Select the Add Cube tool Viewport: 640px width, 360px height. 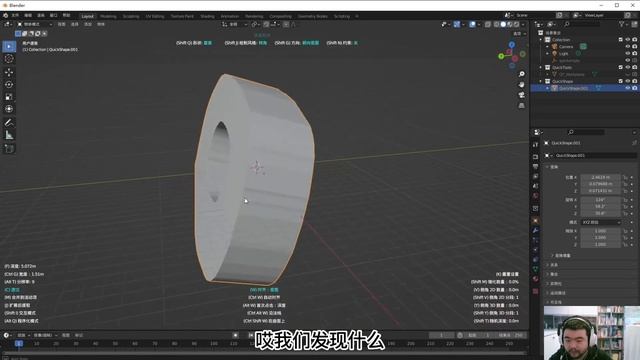click(x=9, y=149)
